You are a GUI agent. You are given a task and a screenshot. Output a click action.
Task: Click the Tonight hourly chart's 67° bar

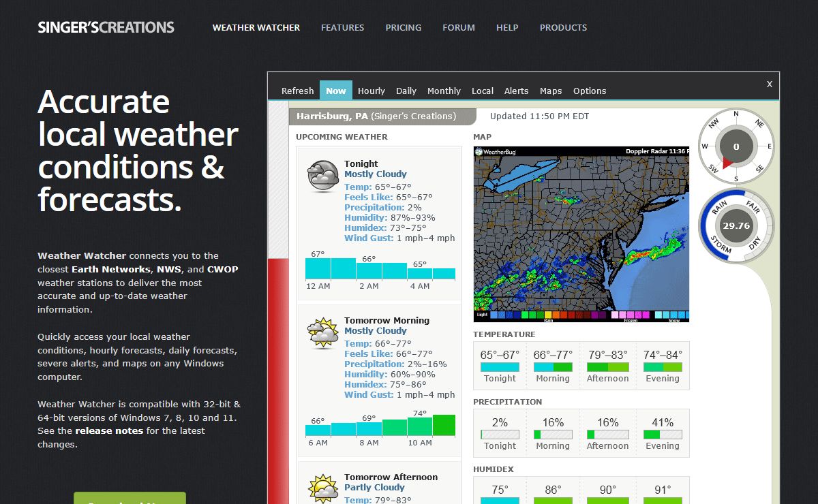(x=318, y=268)
